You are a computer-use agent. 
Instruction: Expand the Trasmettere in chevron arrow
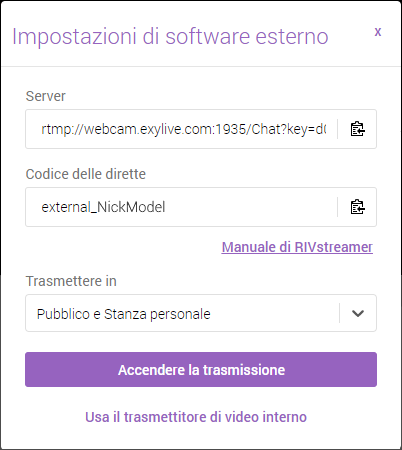(358, 313)
